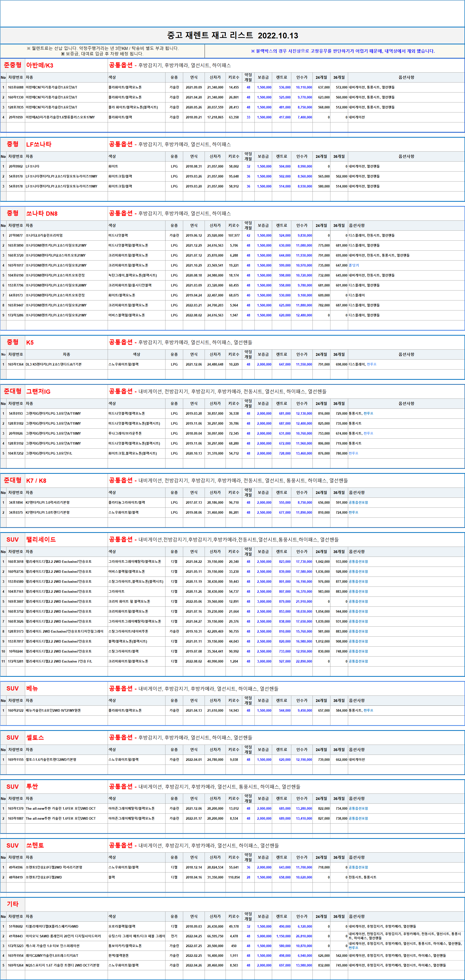Select plate number '20하9902'
This screenshot has height=980, width=465.
pos(16,166)
